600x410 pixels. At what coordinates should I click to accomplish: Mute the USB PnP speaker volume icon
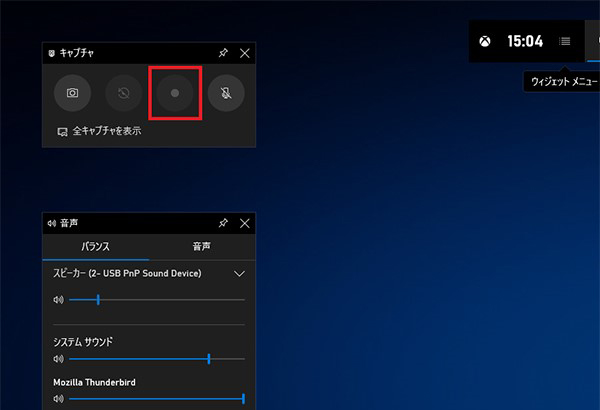click(58, 299)
